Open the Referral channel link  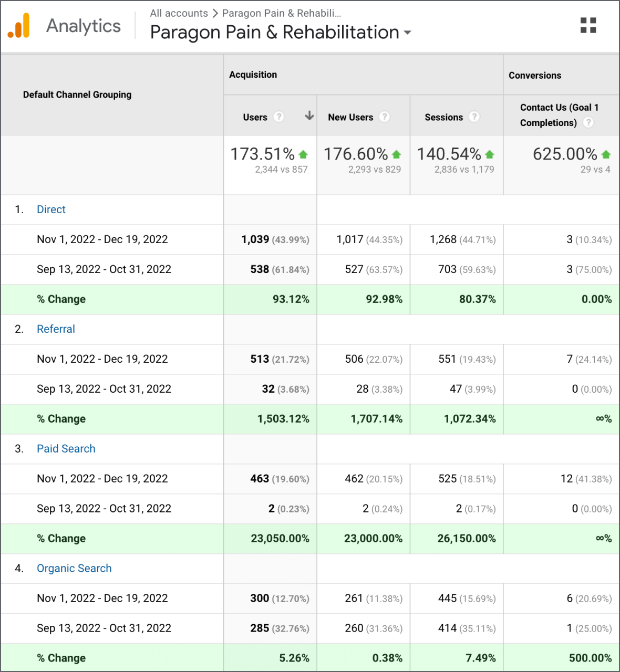(x=56, y=329)
